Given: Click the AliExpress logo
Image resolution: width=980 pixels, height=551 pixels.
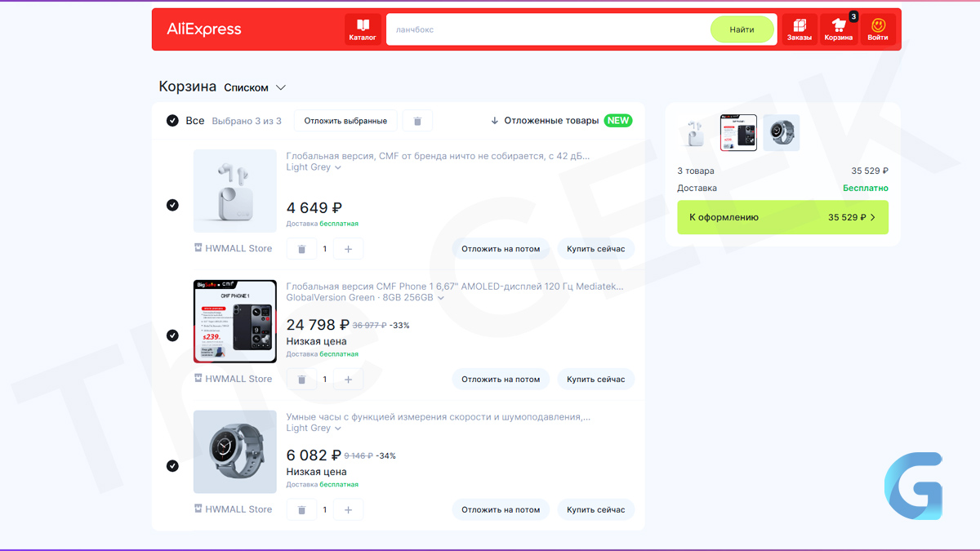Looking at the screenshot, I should coord(204,29).
